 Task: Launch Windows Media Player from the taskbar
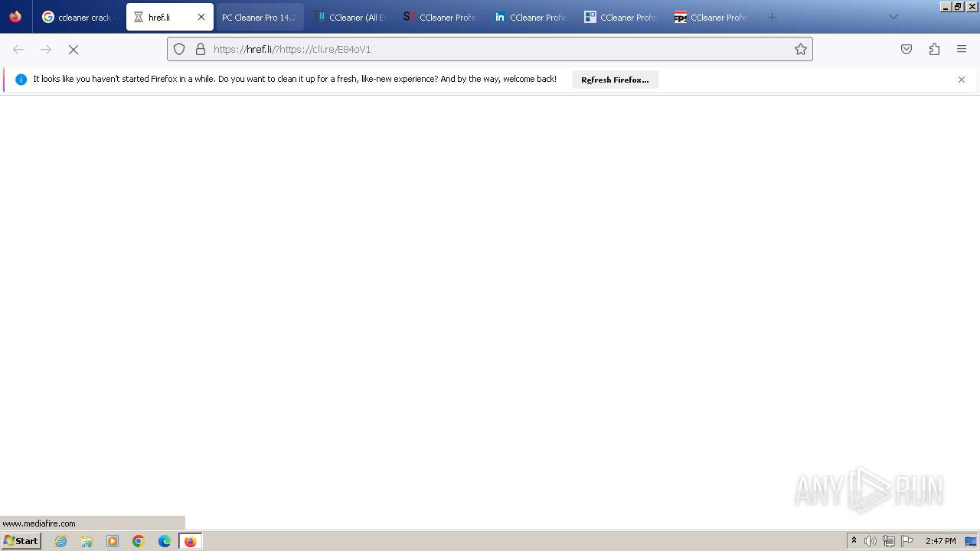point(113,541)
